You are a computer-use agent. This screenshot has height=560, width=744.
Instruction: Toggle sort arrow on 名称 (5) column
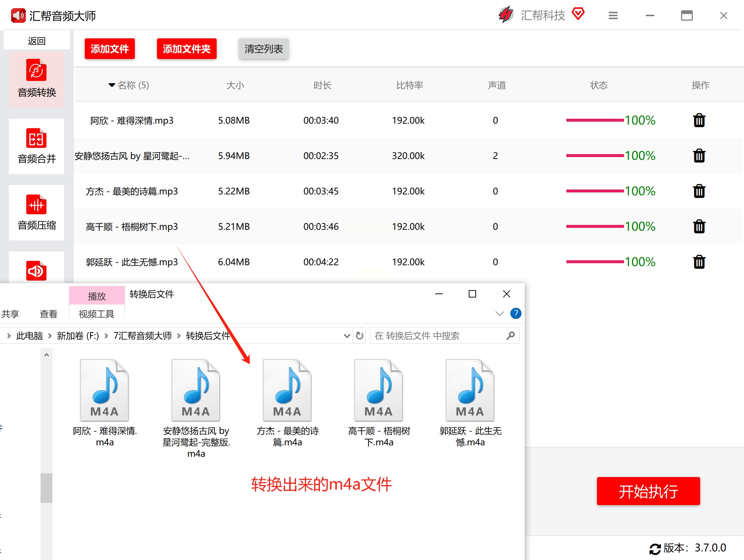[112, 85]
